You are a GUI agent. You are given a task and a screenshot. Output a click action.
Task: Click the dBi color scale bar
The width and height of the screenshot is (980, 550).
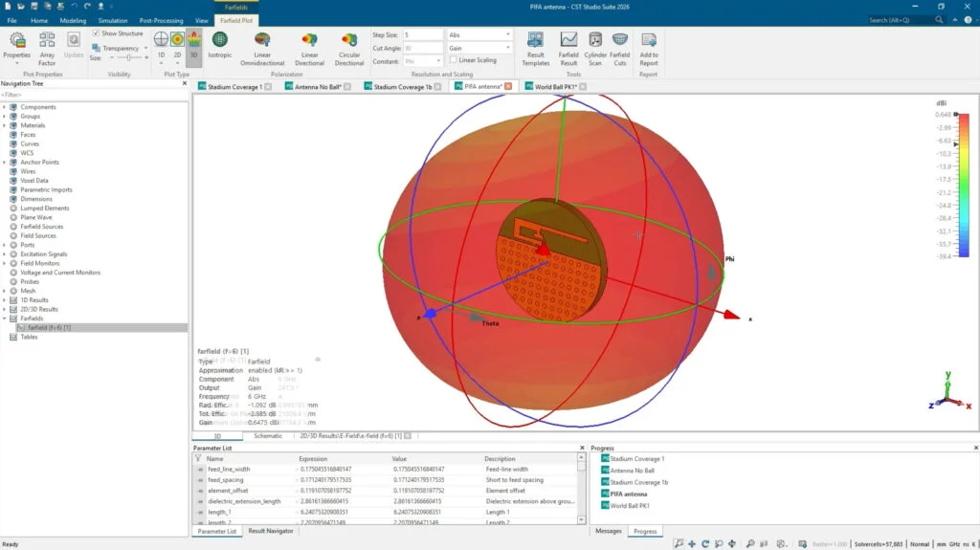click(x=964, y=185)
